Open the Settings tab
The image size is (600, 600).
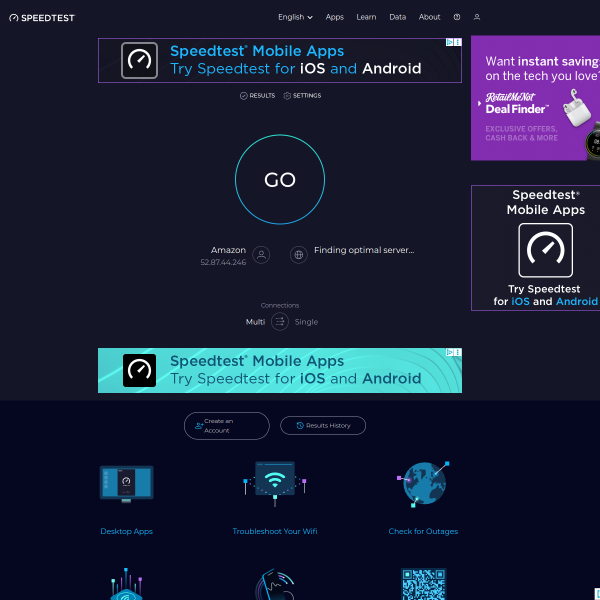(x=302, y=96)
